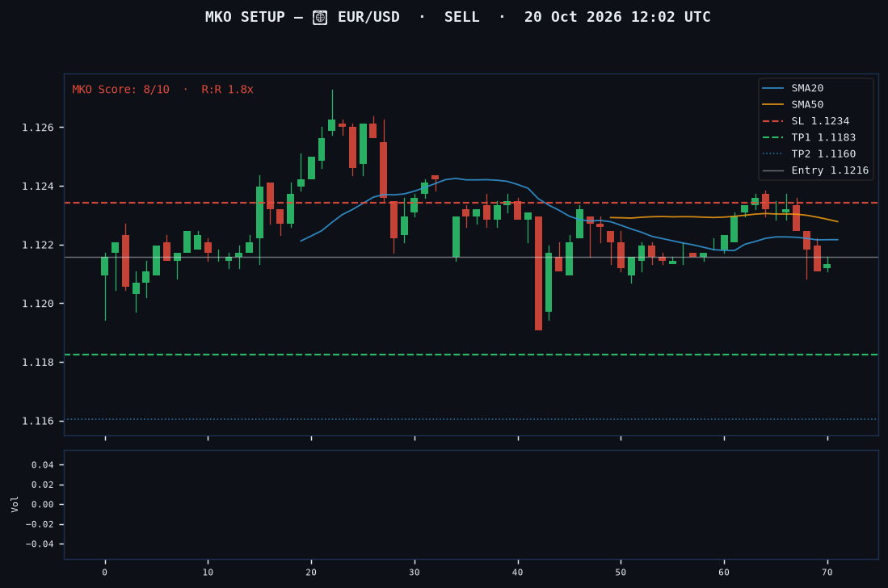Click the −0.04 volume axis tick label
Screen dimensions: 888x588
(x=40, y=544)
